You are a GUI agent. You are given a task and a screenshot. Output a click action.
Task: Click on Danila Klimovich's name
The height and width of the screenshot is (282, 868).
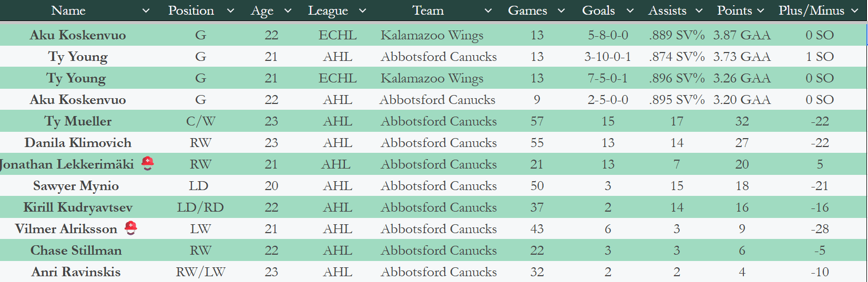pyautogui.click(x=78, y=143)
